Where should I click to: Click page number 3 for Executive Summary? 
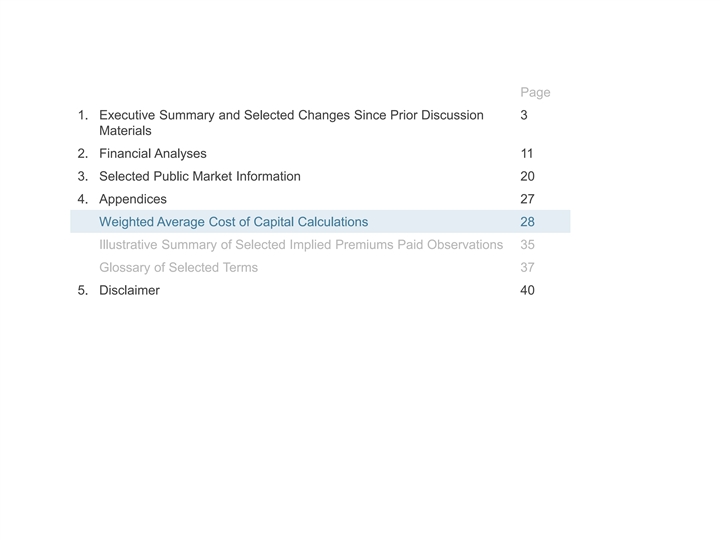tap(524, 116)
